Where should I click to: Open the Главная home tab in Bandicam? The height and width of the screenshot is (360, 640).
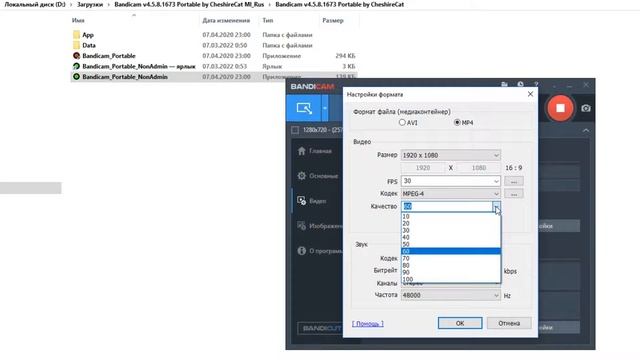coord(315,151)
